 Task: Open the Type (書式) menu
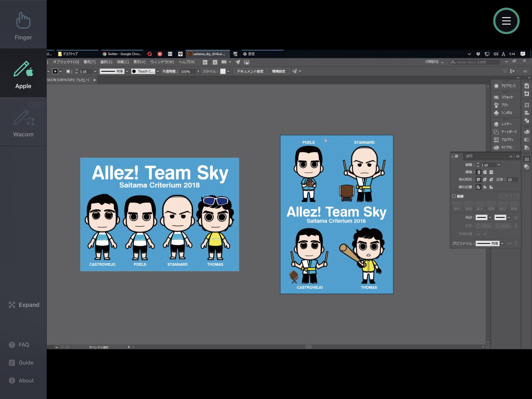(x=90, y=62)
